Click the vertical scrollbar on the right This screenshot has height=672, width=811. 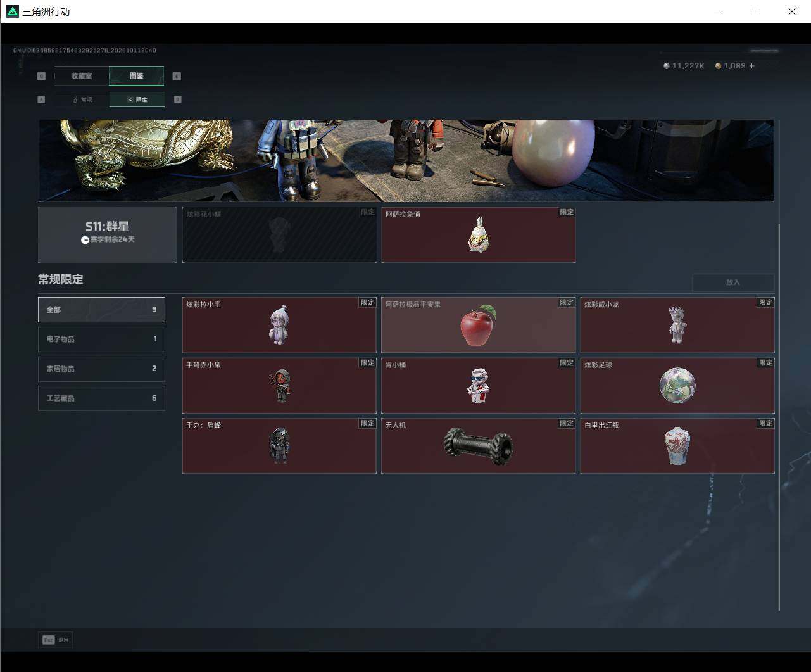779,417
